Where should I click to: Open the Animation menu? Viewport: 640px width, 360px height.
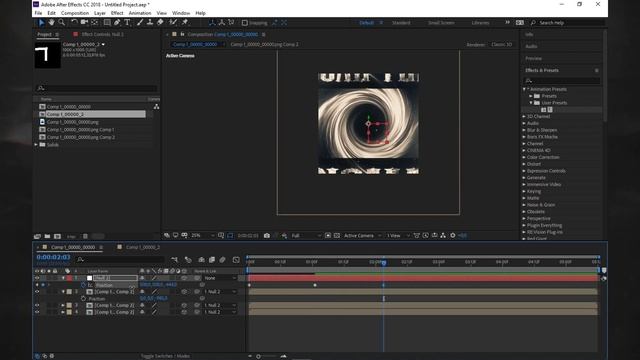[140, 13]
